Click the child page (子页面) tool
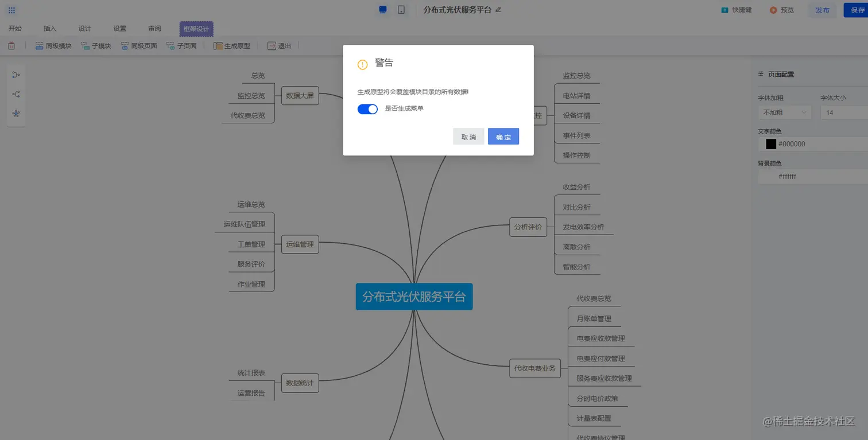 (182, 45)
